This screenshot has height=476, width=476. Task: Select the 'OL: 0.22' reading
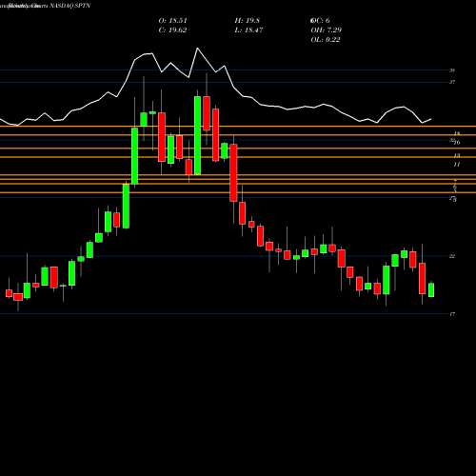coord(326,40)
